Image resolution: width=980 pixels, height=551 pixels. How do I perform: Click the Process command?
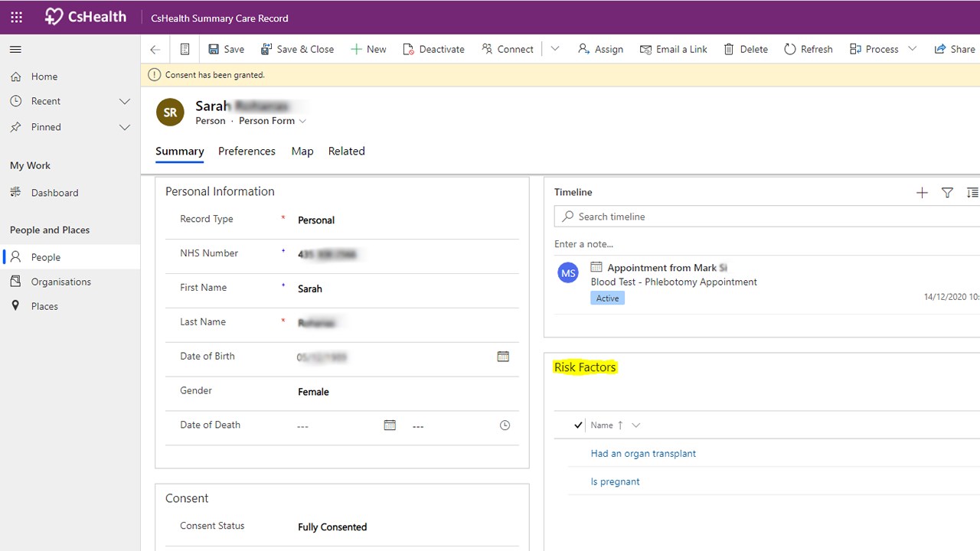point(874,49)
